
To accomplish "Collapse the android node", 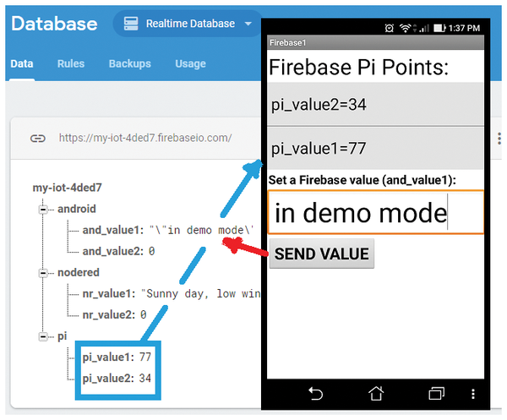I will 43,210.
